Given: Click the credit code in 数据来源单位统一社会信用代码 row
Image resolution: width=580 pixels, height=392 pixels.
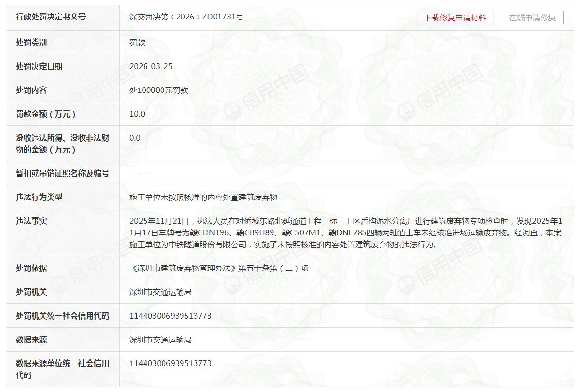Looking at the screenshot, I should [x=170, y=364].
